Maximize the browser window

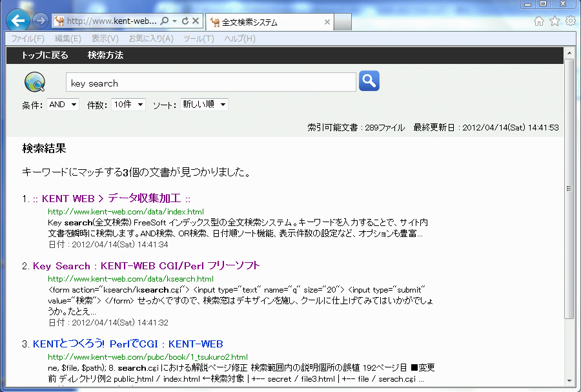[543, 4]
